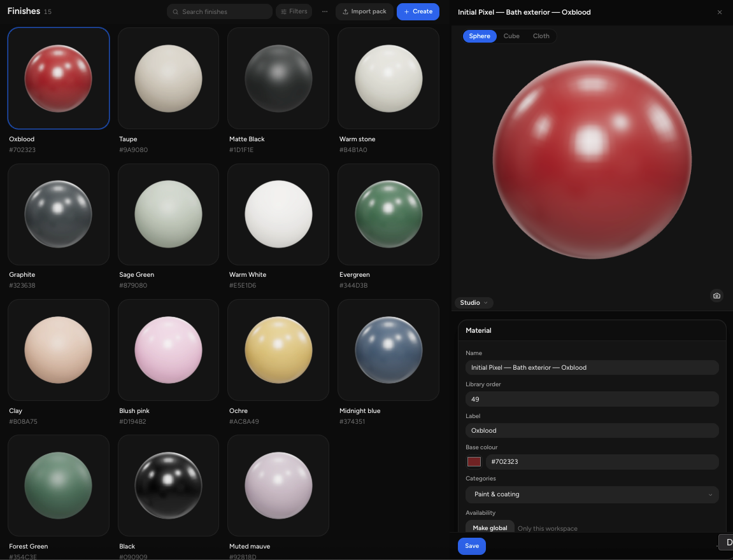The width and height of the screenshot is (733, 560).
Task: Take a snapshot with the camera icon
Action: 716,296
